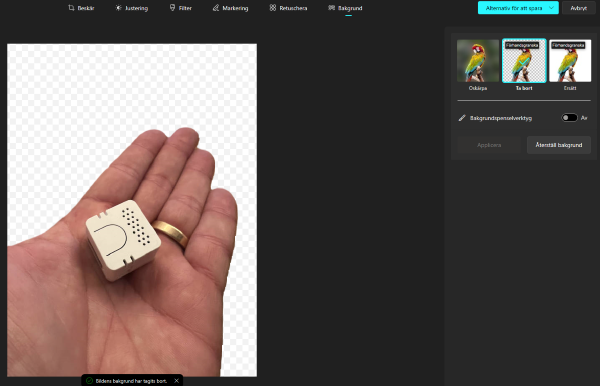Choose the Filter tool icon

(x=172, y=8)
